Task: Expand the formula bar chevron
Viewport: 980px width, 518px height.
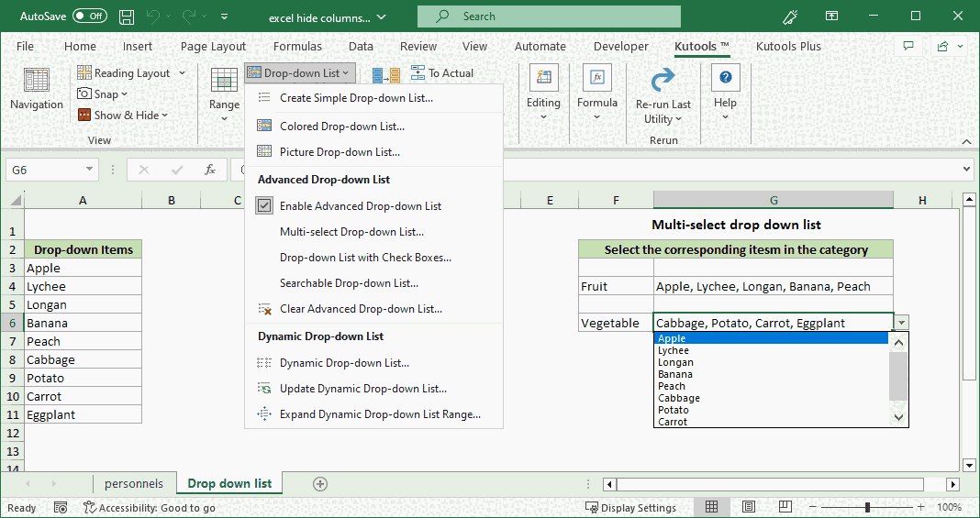Action: 967,170
